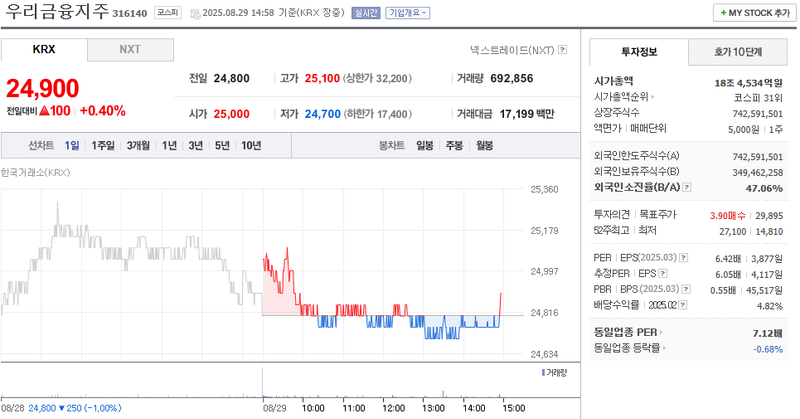Expand the 기업개요 dropdown
This screenshot has width=800, height=419.
pos(408,13)
